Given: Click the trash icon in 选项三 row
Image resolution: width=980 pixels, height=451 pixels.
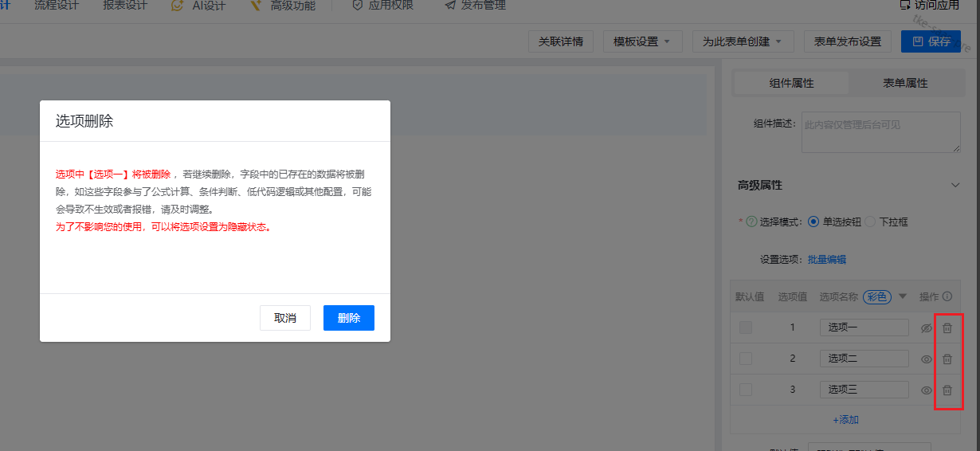Looking at the screenshot, I should pos(947,390).
